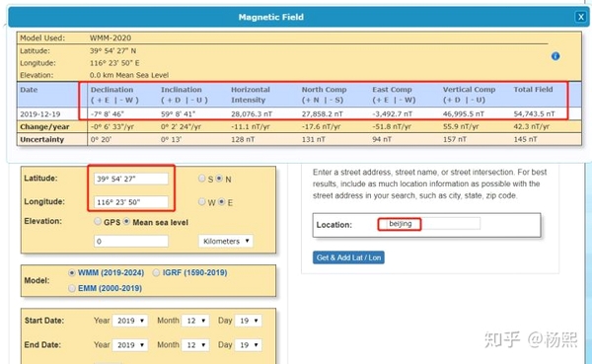Select the N latitude radio button
Screen dimensions: 592x364
[x=219, y=179]
